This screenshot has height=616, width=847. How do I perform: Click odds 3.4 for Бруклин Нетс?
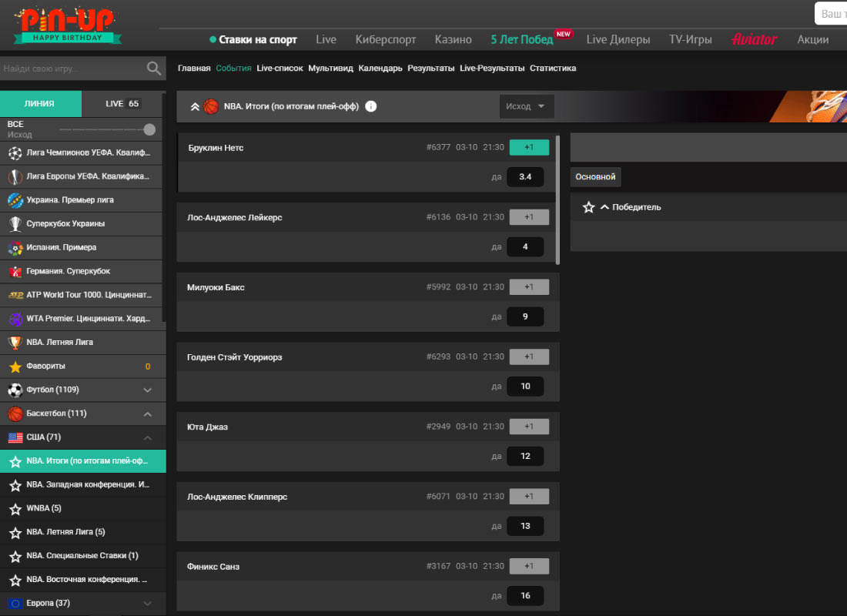point(525,177)
